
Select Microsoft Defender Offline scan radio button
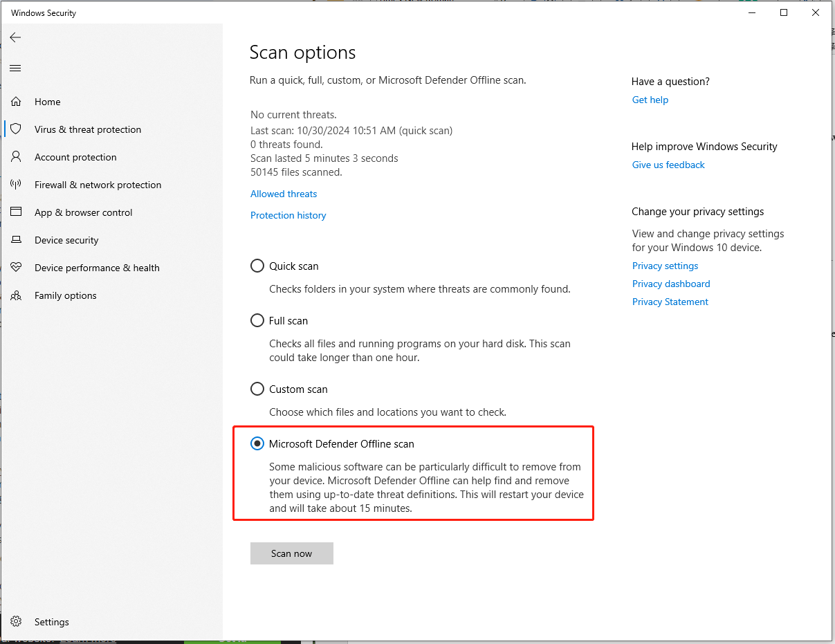(x=257, y=443)
